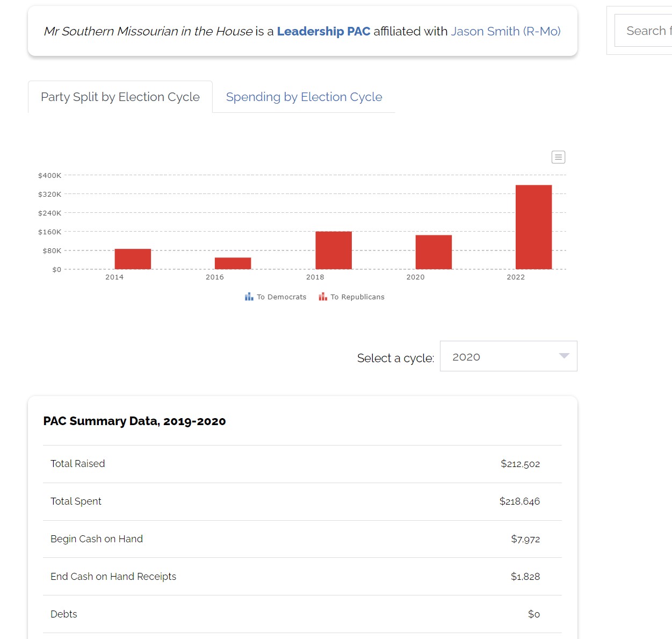Click the 2016 x-axis label
The image size is (672, 639).
[215, 277]
